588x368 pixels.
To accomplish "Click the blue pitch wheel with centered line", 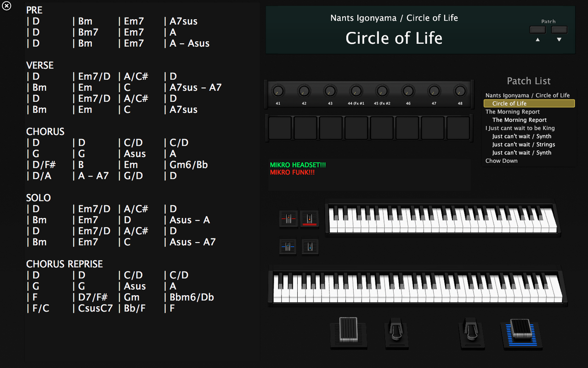I will click(x=288, y=247).
